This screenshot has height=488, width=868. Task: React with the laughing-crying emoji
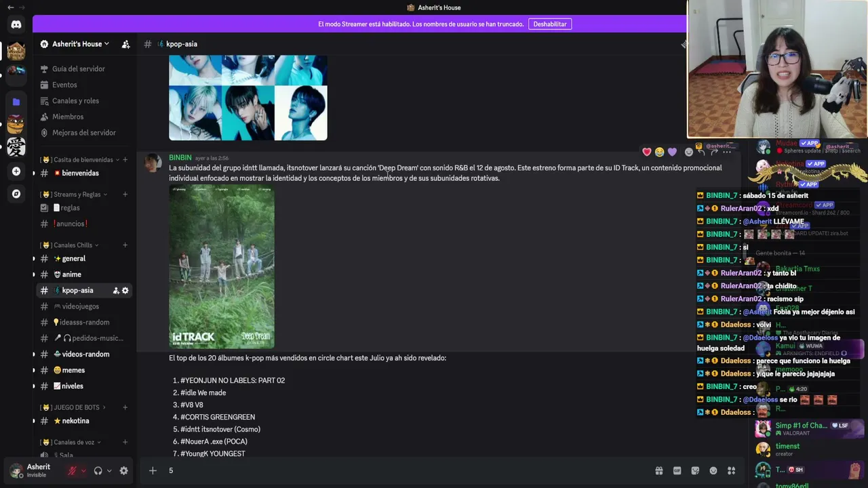pos(660,152)
